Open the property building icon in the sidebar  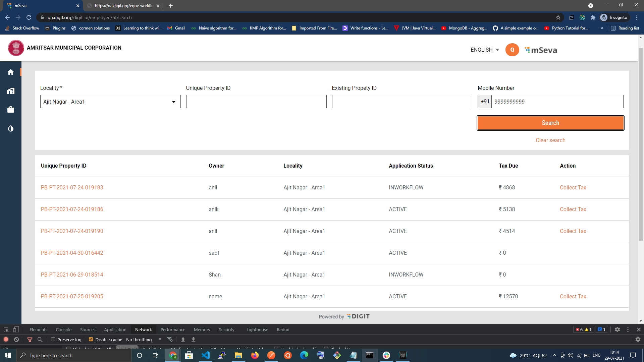pyautogui.click(x=11, y=91)
